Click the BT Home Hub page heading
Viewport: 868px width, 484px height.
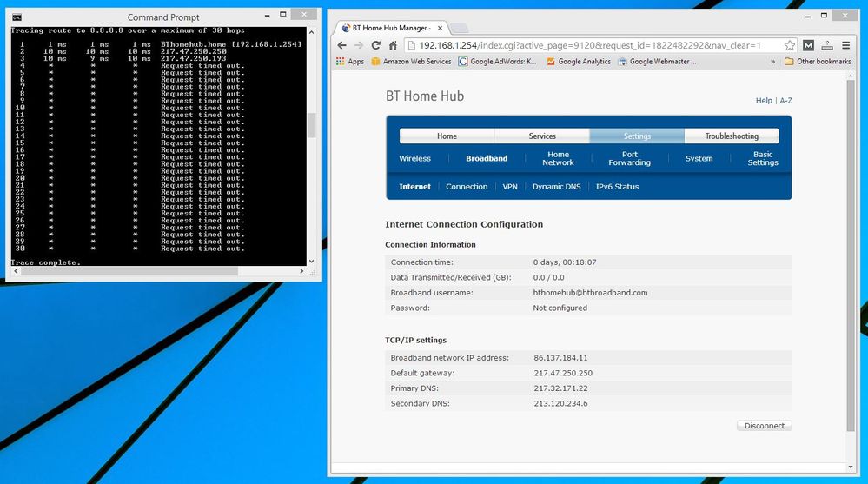[425, 96]
